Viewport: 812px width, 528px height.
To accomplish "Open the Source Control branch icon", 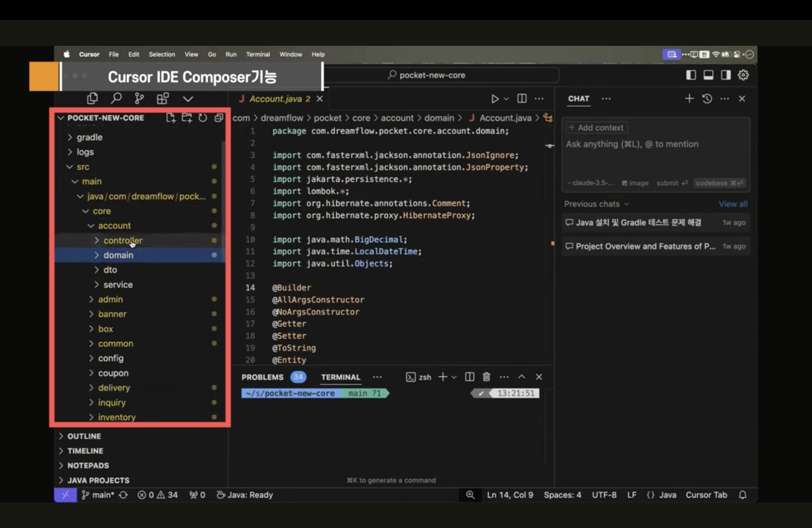I will pyautogui.click(x=139, y=99).
